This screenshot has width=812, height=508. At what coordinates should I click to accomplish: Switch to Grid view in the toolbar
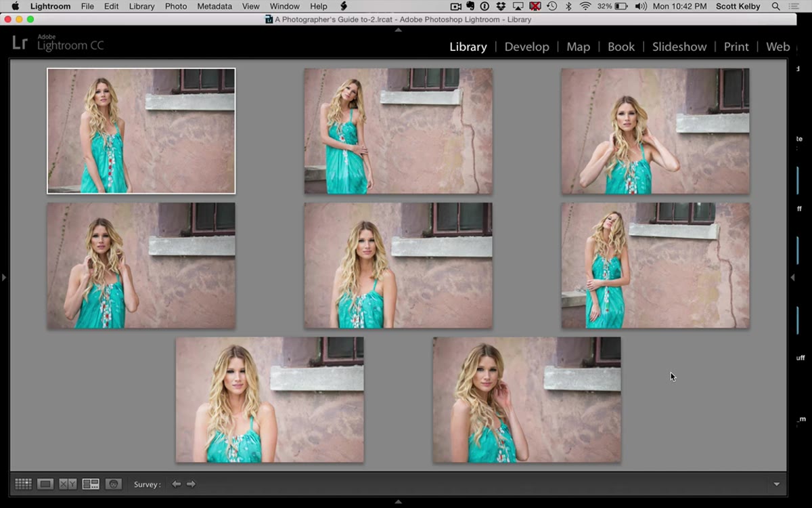coord(23,484)
